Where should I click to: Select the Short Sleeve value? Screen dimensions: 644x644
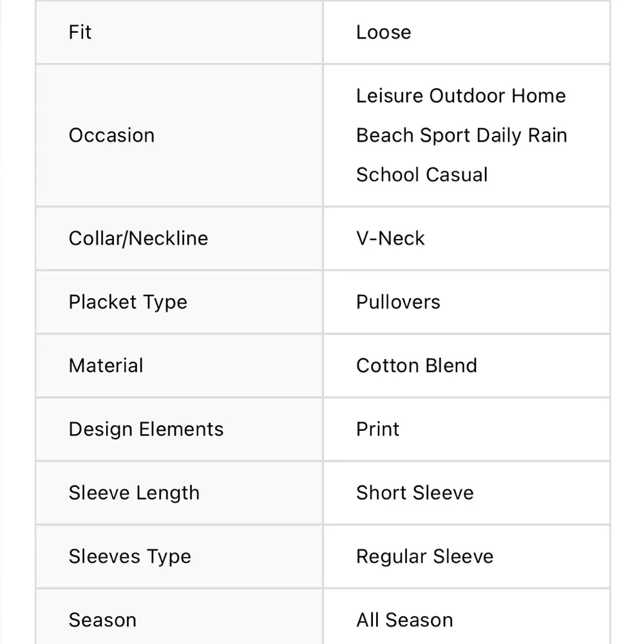click(415, 493)
